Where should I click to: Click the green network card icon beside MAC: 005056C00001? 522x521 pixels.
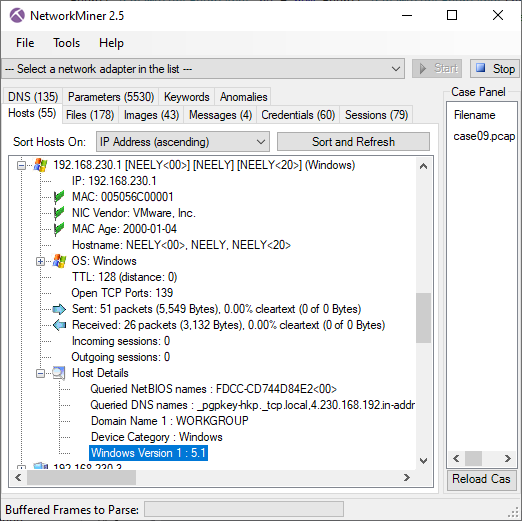pyautogui.click(x=59, y=197)
